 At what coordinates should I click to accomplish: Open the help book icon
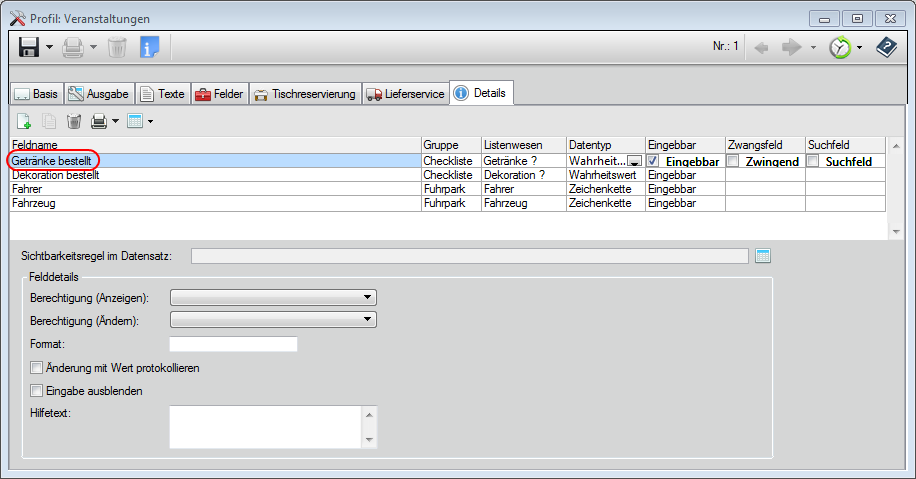point(886,47)
